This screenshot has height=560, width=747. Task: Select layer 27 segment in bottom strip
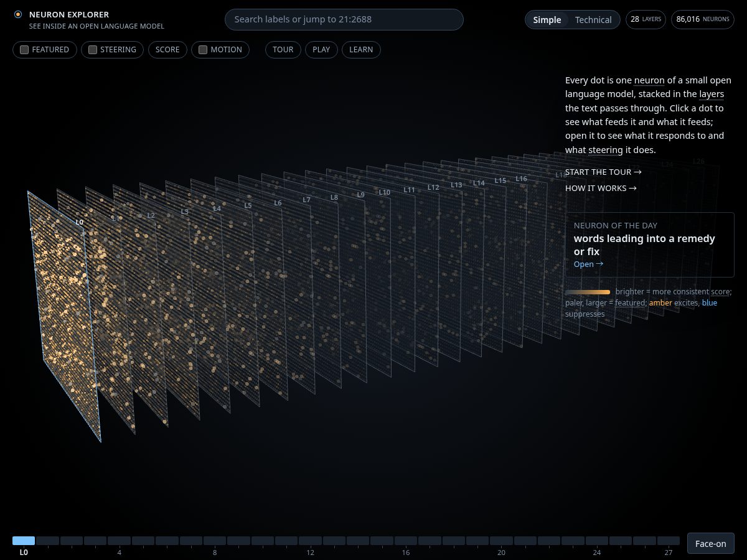click(669, 541)
